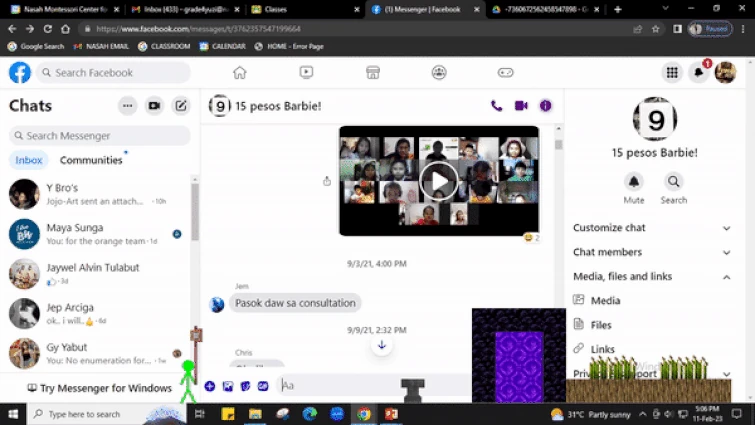755x425 pixels.
Task: Share the video message with forward icon
Action: (x=327, y=181)
